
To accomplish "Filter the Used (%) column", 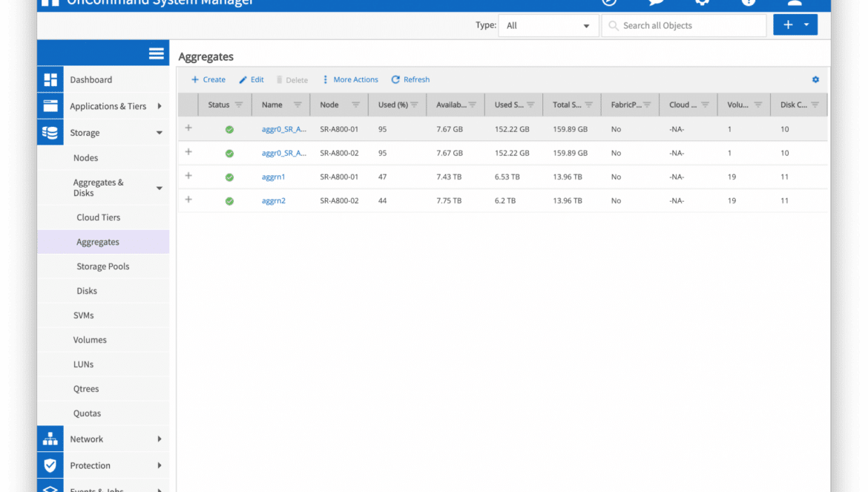I will 414,105.
